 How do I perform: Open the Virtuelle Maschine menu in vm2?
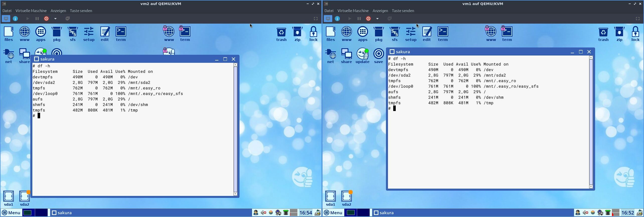click(x=31, y=11)
